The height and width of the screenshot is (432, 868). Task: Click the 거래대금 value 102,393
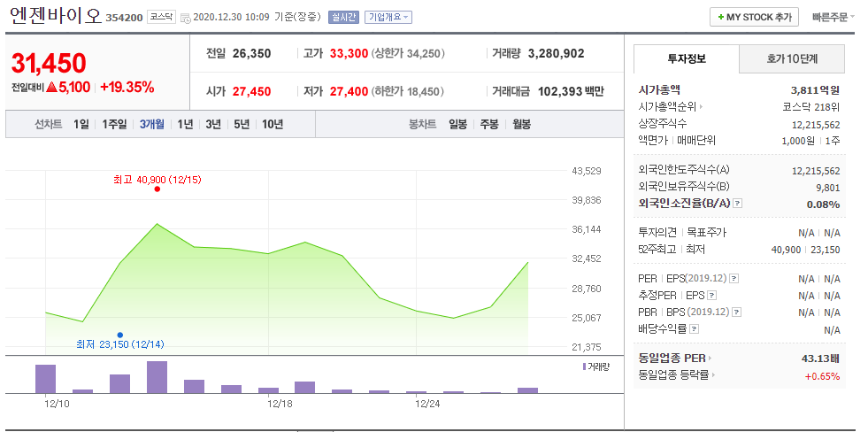560,91
